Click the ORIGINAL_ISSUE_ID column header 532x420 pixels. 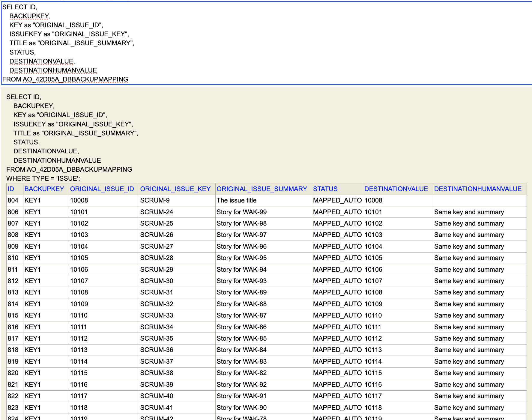(x=102, y=189)
